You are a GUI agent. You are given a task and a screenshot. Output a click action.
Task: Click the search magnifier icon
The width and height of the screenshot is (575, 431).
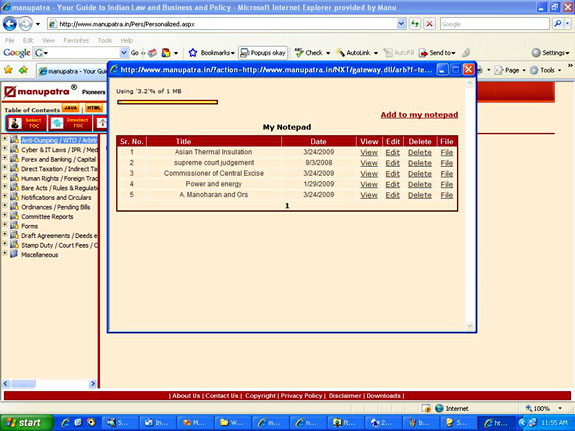[x=558, y=24]
